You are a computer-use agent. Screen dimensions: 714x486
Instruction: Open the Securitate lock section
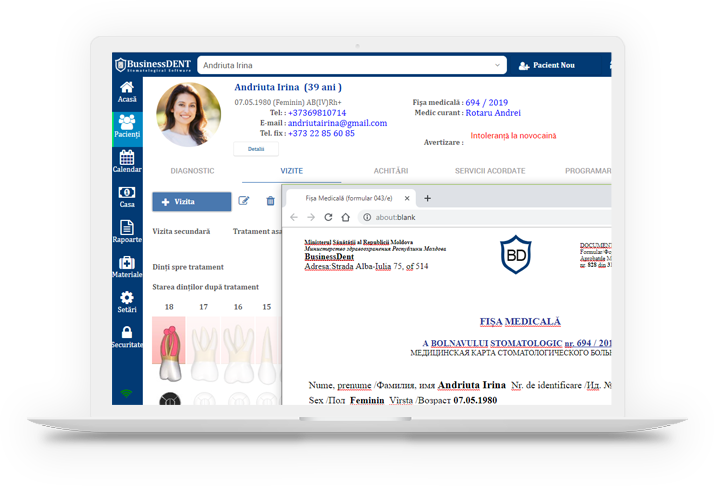pos(127,337)
